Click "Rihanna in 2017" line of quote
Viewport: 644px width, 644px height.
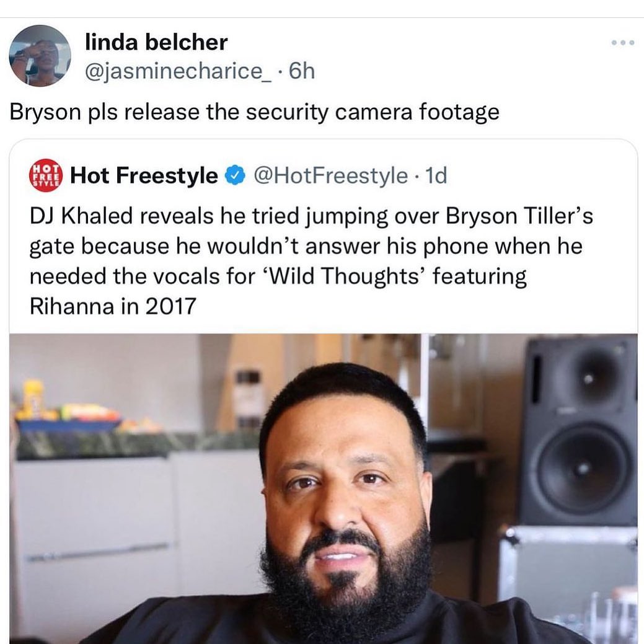click(x=113, y=306)
